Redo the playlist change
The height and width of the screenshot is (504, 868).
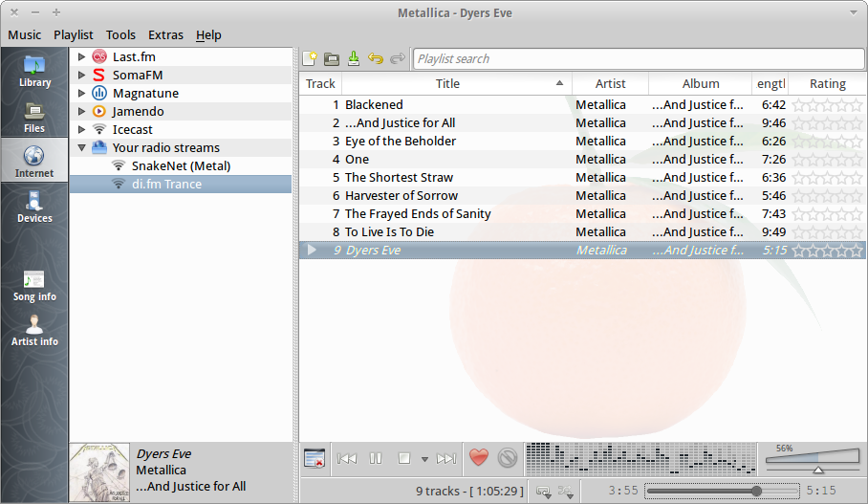click(x=398, y=58)
